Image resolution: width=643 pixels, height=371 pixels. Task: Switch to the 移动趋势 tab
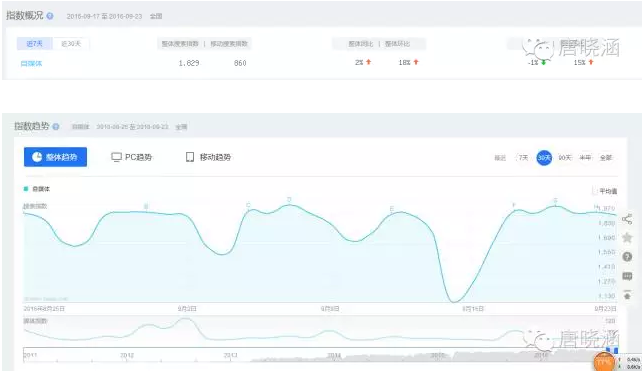[x=208, y=157]
